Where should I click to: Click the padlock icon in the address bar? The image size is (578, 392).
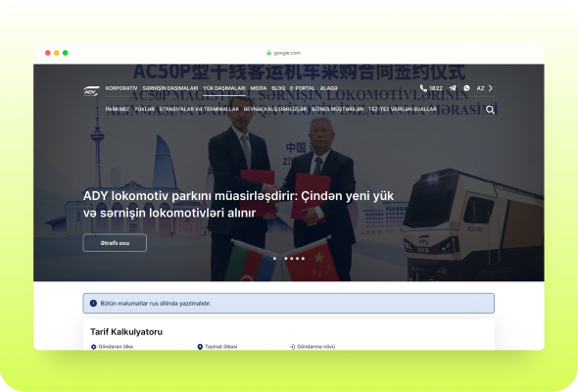coord(268,53)
